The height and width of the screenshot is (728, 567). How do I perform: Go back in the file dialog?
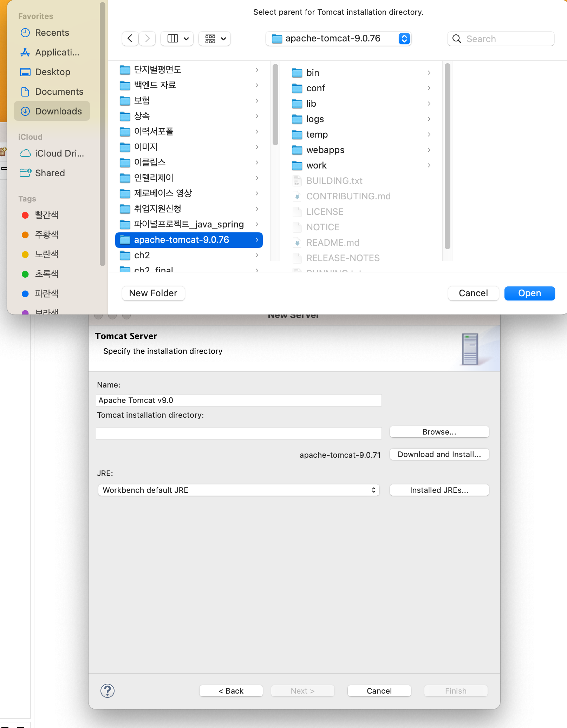click(x=130, y=38)
